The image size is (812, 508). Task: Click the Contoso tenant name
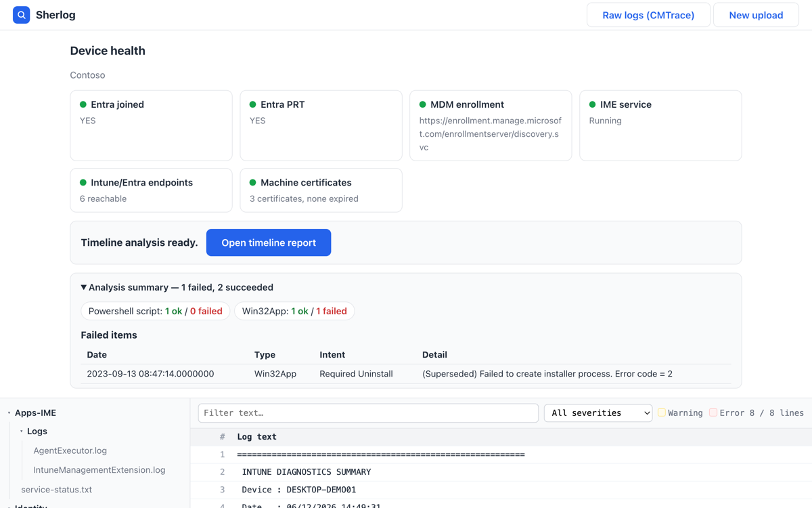[87, 75]
